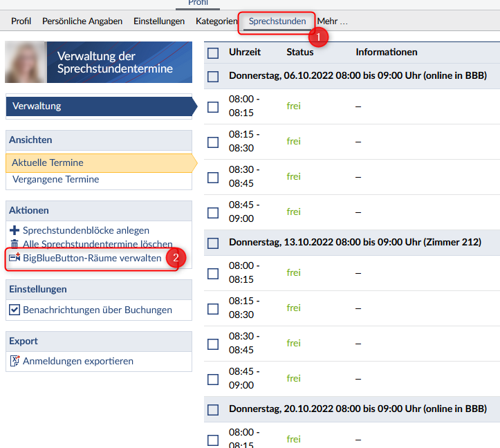Click the export icon beside Anmeldungen exportieren

pos(15,361)
